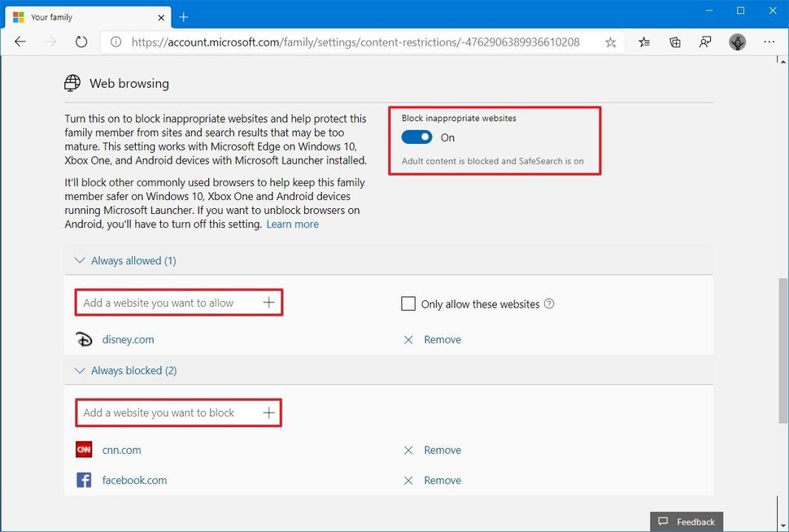
Task: Click the profile avatar in the browser toolbar
Action: 737,41
